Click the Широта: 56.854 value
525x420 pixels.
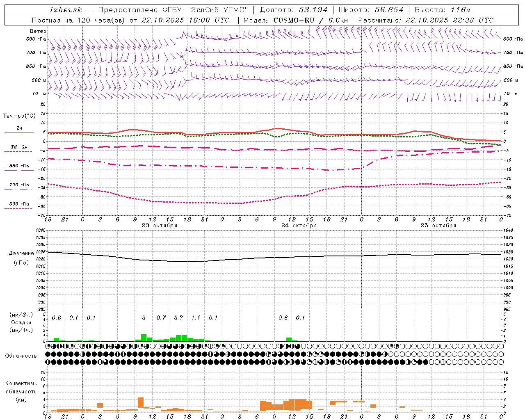tap(371, 10)
